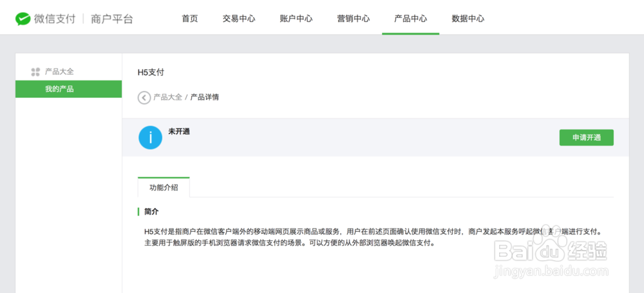This screenshot has height=293, width=644.
Task: Click the H5支付 page title
Action: (x=151, y=72)
